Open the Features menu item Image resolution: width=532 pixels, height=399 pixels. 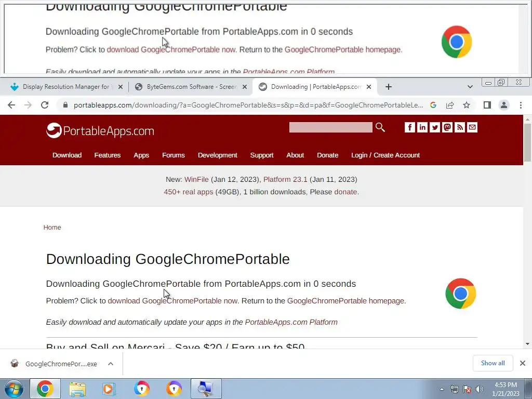(x=107, y=155)
